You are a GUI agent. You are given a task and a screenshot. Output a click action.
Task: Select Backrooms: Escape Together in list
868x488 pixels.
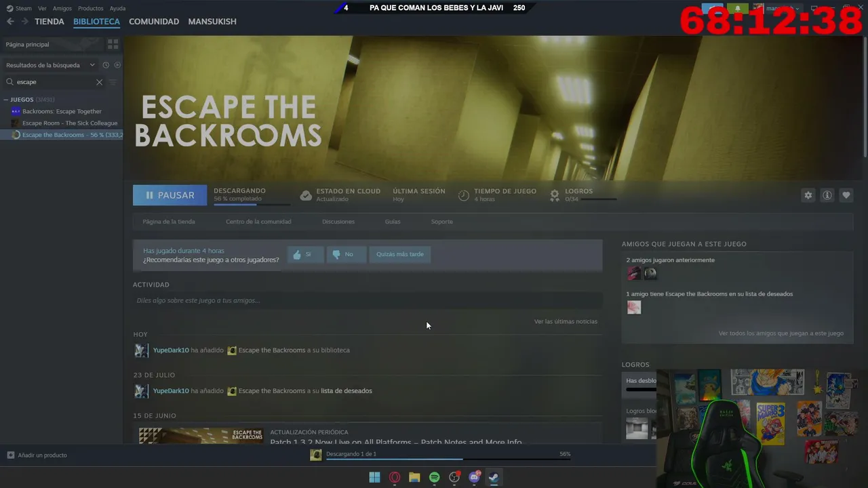point(62,111)
